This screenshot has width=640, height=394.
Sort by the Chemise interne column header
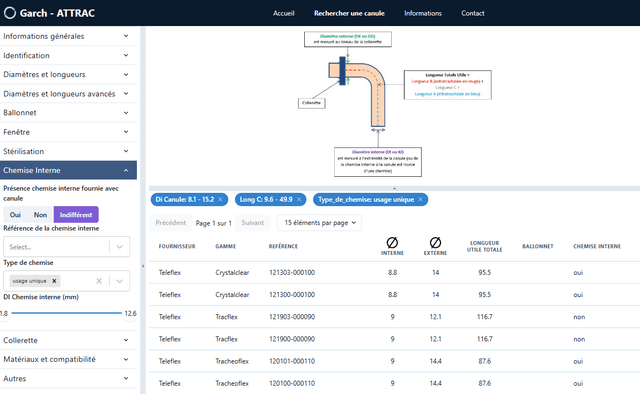point(597,246)
